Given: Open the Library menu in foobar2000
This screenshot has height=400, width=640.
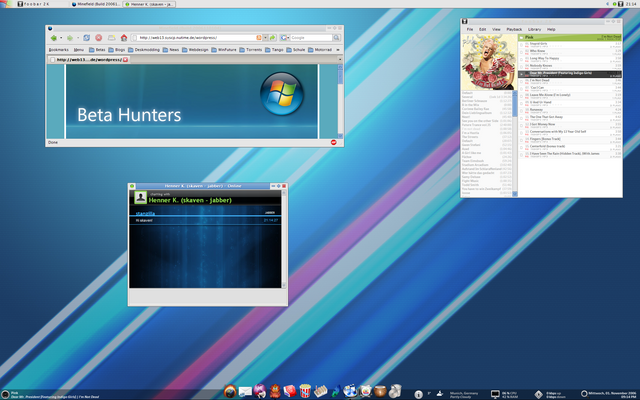Looking at the screenshot, I should [x=534, y=29].
